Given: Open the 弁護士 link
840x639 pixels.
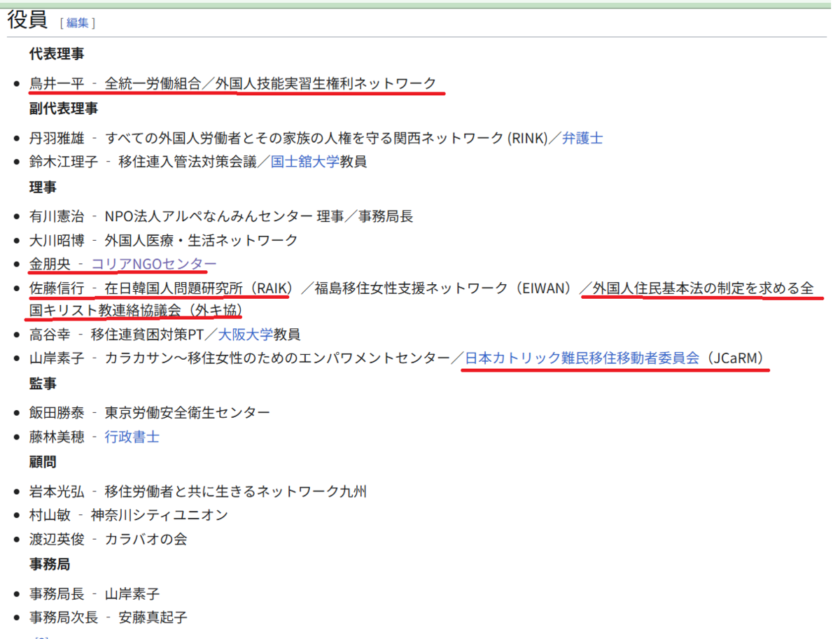Looking at the screenshot, I should coord(582,138).
